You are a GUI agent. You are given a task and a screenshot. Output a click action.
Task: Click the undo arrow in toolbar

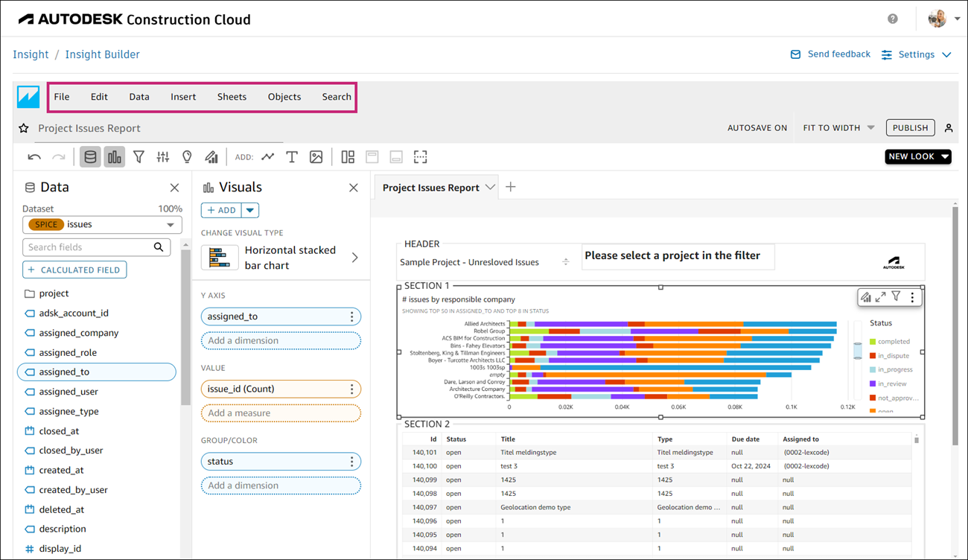[34, 157]
